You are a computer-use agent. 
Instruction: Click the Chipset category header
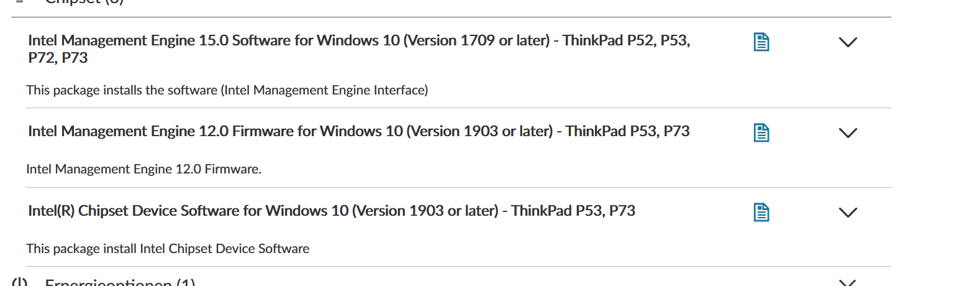pos(84,2)
